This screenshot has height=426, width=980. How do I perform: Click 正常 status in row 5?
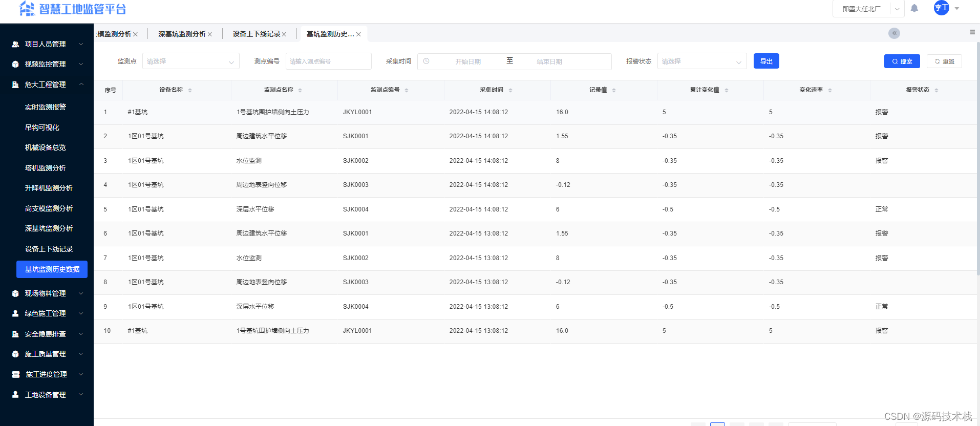point(882,209)
